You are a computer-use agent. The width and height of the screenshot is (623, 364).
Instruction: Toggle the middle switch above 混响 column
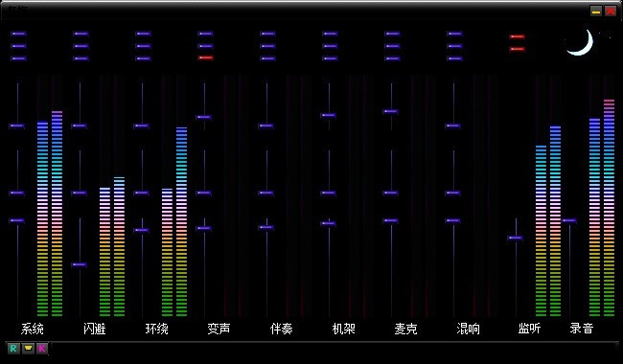[454, 46]
